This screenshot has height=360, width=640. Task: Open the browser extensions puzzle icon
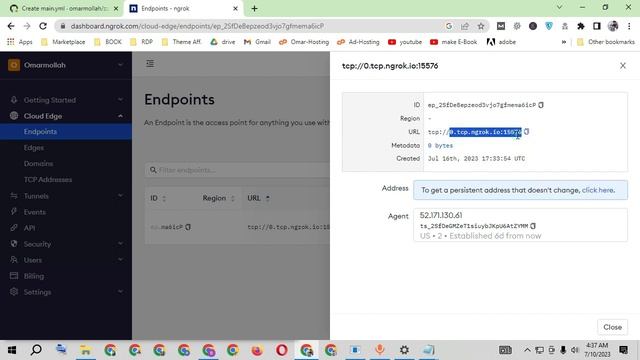tap(580, 26)
